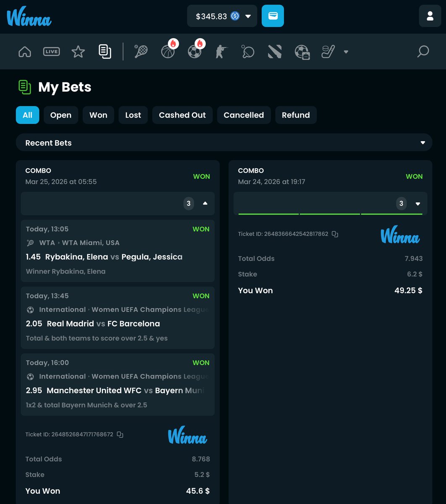This screenshot has width=446, height=504.
Task: Open the shooter esports icon
Action: point(221,52)
